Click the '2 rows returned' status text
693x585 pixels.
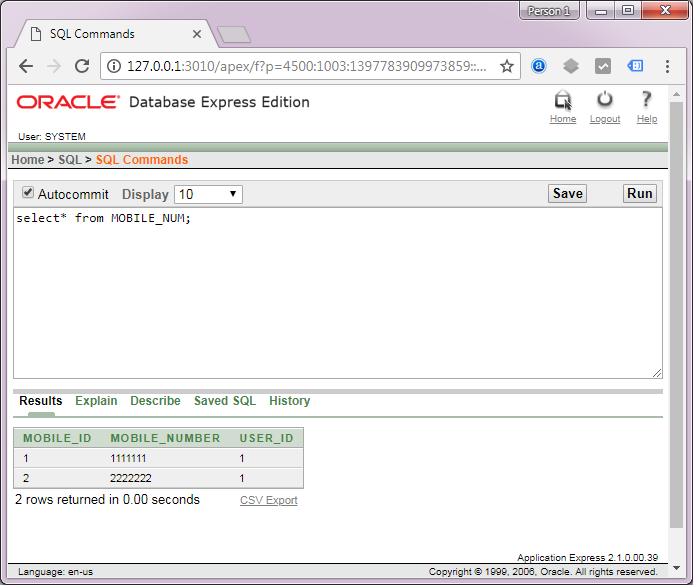[x=107, y=499]
